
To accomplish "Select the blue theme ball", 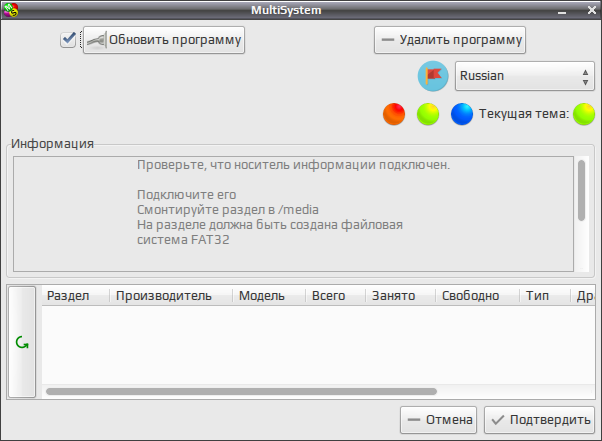I will coord(461,114).
